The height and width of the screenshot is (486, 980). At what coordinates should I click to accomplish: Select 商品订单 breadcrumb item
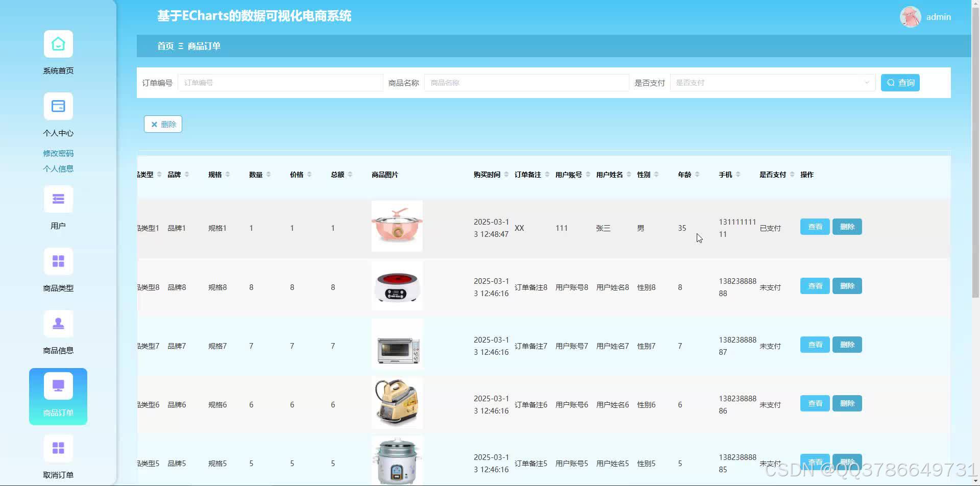click(204, 46)
